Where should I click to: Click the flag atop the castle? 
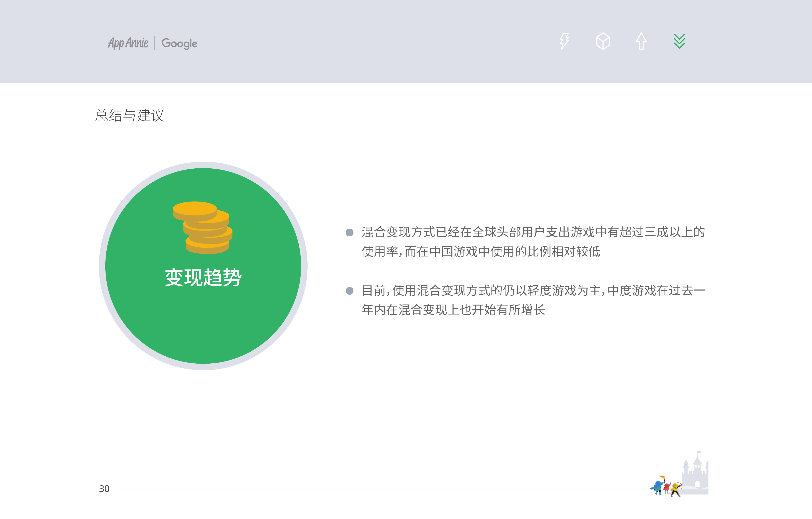point(699,452)
